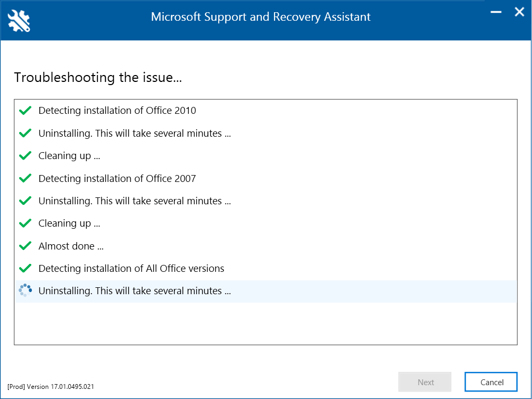The height and width of the screenshot is (399, 532).
Task: Click the checkmark beside "Almost done ..."
Action: pyautogui.click(x=25, y=246)
